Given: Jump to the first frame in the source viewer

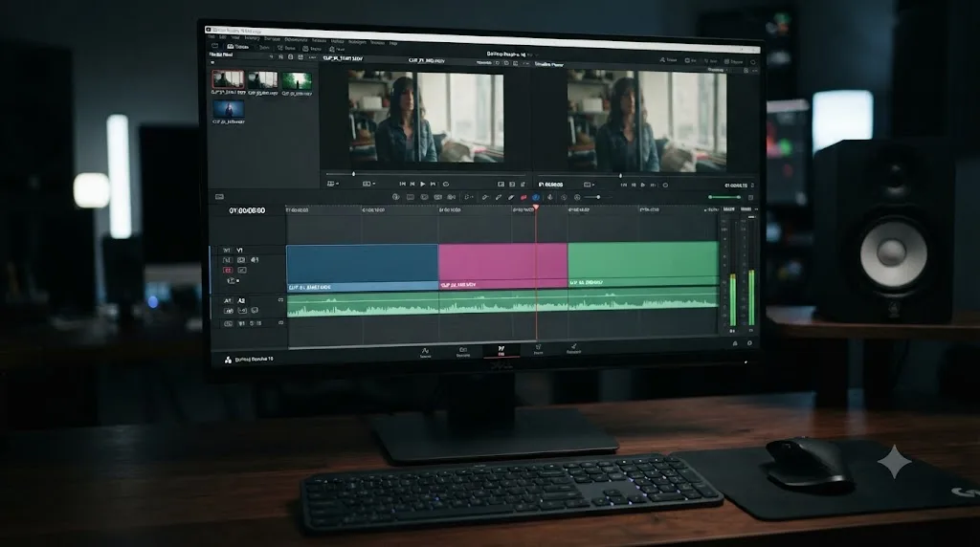Looking at the screenshot, I should (402, 185).
